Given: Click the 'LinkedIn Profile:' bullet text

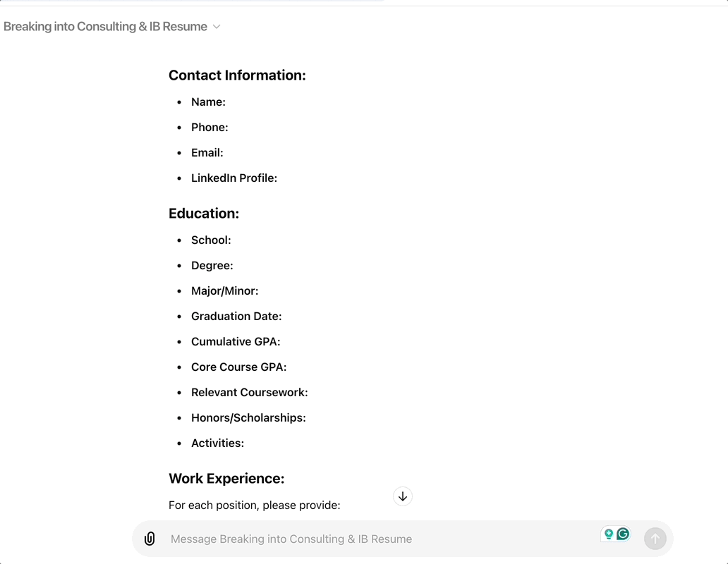Looking at the screenshot, I should coord(234,178).
